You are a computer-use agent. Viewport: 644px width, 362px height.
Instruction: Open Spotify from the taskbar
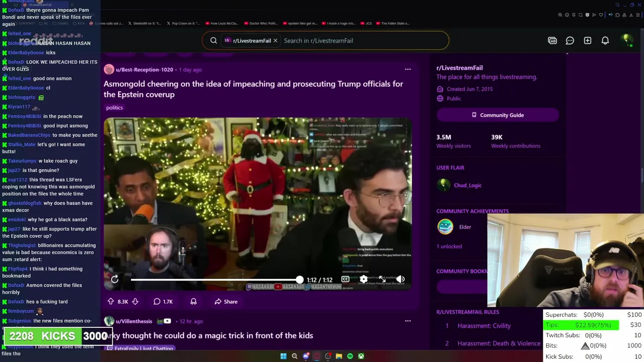tap(350, 356)
